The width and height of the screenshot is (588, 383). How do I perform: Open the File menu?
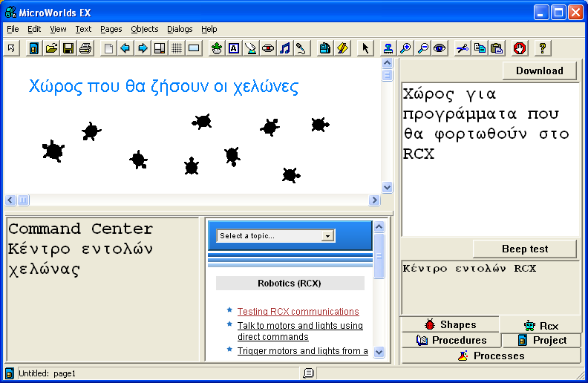click(13, 29)
